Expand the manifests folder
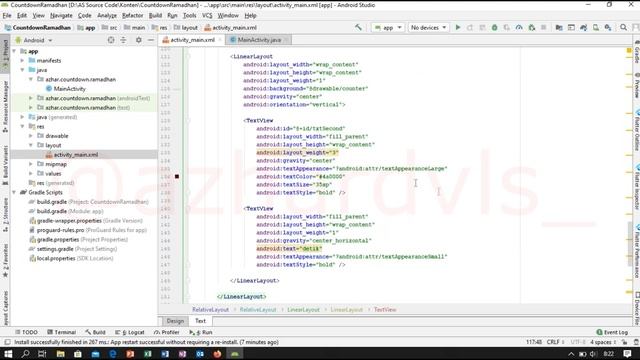Screen dimensions: 640x360 pyautogui.click(x=23, y=60)
